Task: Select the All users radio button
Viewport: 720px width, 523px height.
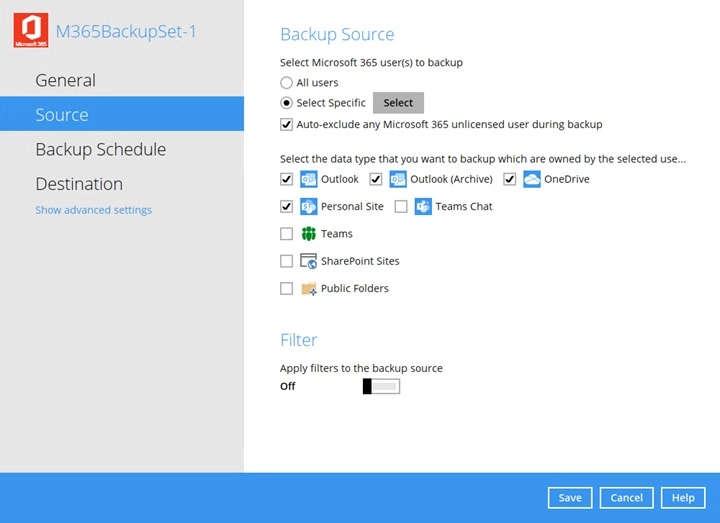Action: [x=286, y=83]
